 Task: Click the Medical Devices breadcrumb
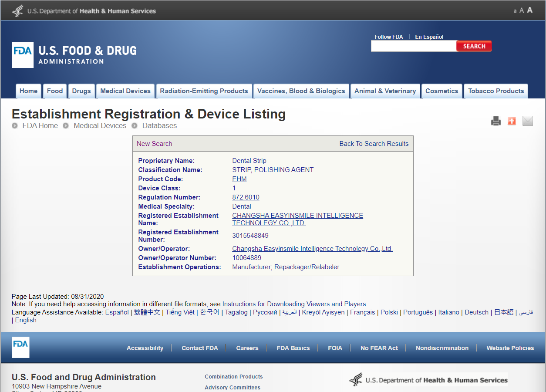click(100, 125)
